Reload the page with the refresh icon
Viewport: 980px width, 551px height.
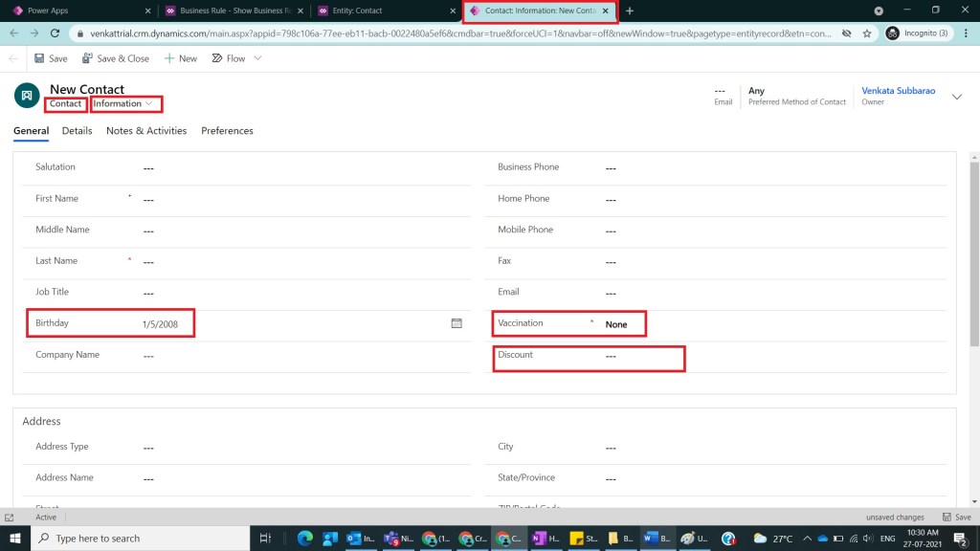56,33
